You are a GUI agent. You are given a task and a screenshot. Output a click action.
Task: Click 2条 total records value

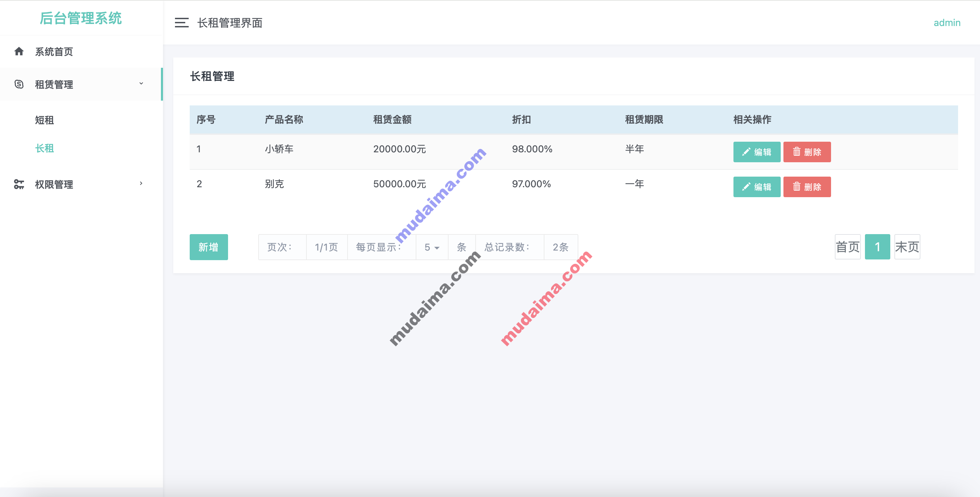point(561,247)
